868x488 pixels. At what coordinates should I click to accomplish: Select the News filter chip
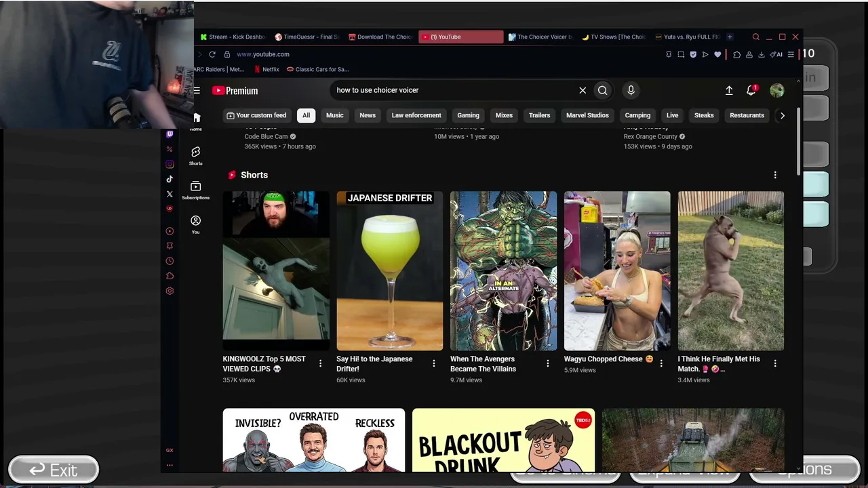pyautogui.click(x=368, y=115)
